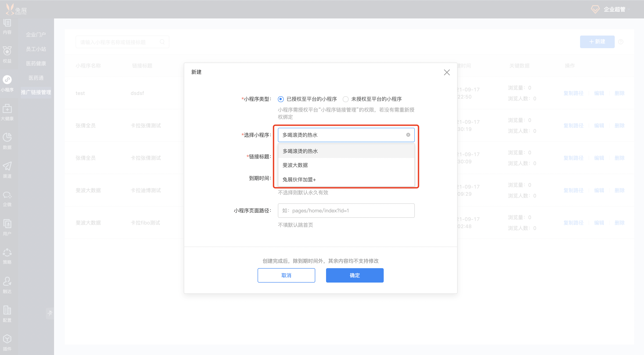Click the 卡拉迪博测试 cell
The image size is (644, 355).
[146, 190]
